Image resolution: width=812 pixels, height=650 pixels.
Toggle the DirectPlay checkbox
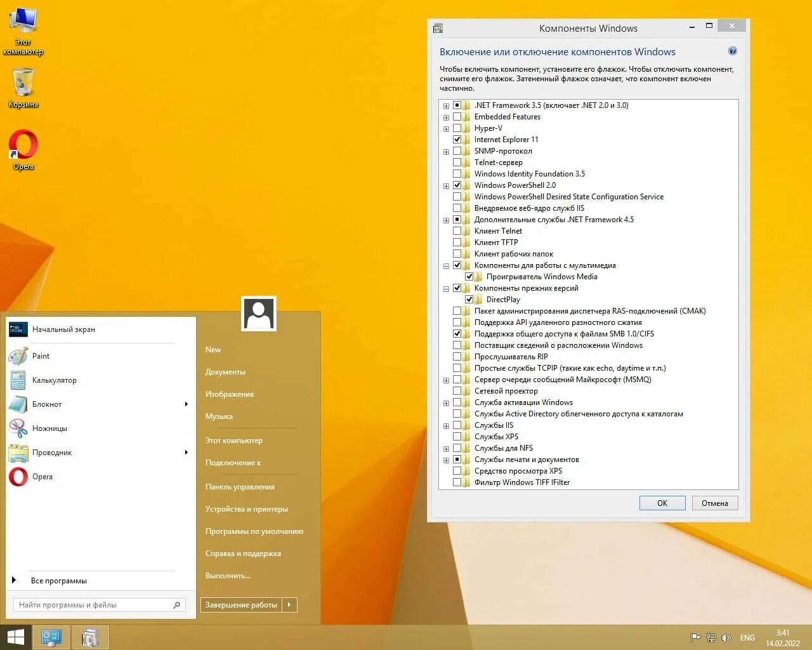click(469, 300)
